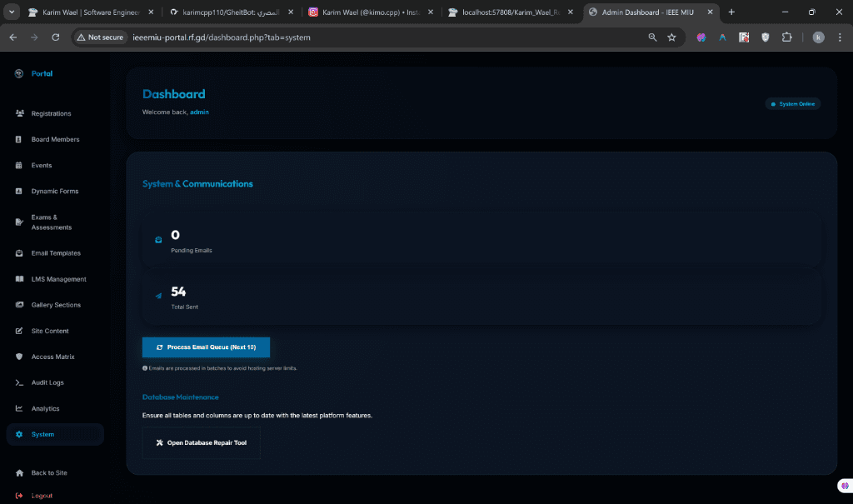Screen dimensions: 853x504
Task: Click the Gallery Sections images icon
Action: [x=19, y=305]
